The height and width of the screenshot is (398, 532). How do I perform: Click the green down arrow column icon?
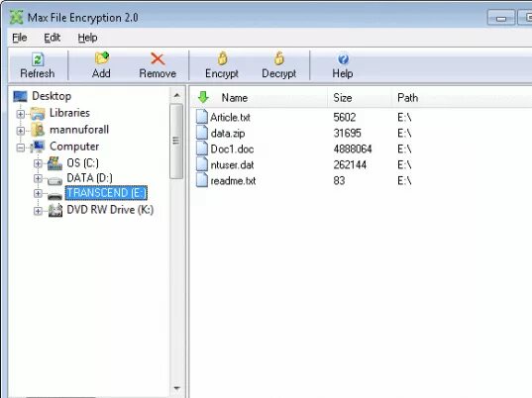tap(203, 97)
